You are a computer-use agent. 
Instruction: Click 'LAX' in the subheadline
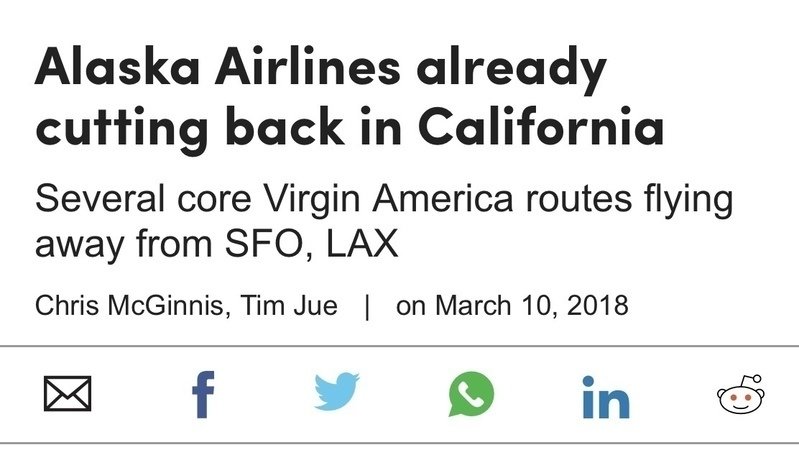click(362, 244)
